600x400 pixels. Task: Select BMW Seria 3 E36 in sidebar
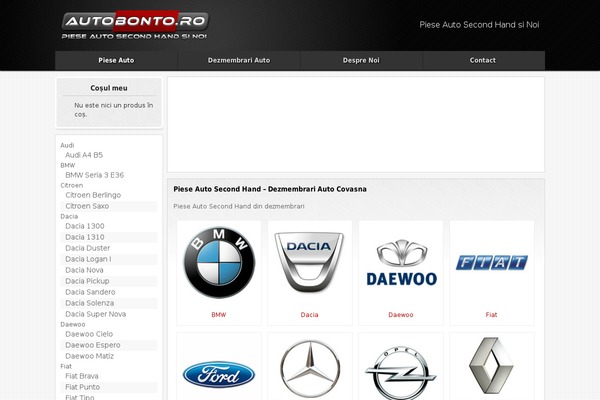pos(95,175)
